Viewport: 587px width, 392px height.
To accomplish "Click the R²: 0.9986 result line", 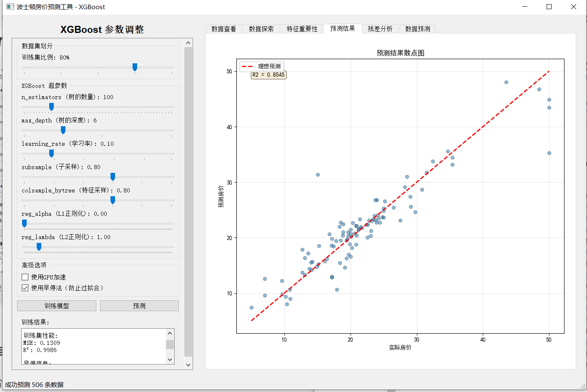I will [x=40, y=350].
